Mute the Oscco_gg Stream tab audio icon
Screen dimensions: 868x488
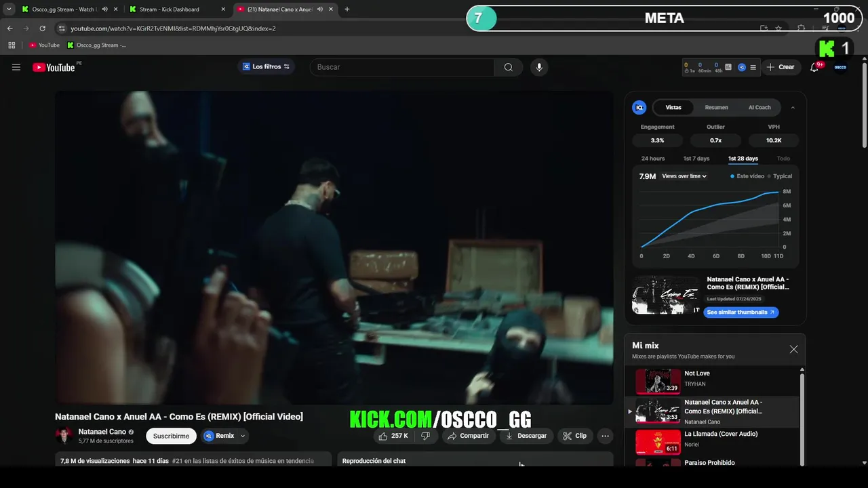point(104,9)
